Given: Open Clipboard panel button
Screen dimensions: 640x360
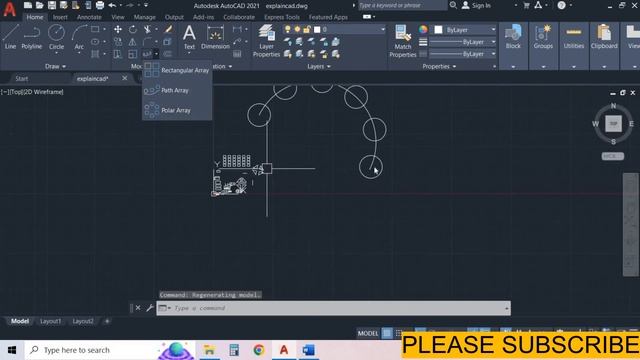Looking at the screenshot, I should tap(604, 38).
